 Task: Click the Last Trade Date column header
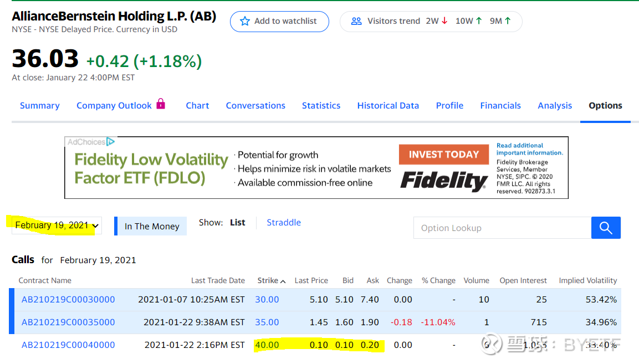click(218, 280)
